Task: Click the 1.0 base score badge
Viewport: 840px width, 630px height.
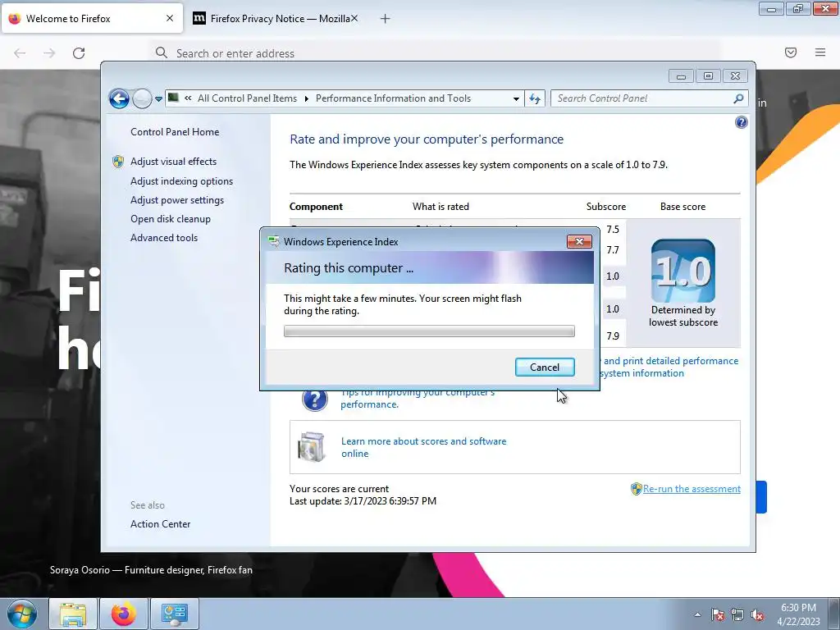Action: click(683, 271)
